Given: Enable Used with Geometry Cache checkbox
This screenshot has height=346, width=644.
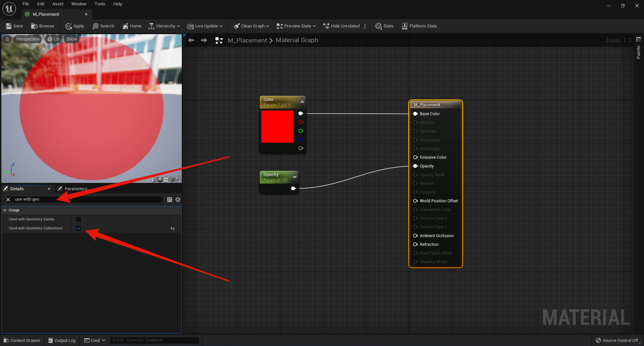Looking at the screenshot, I should pyautogui.click(x=78, y=219).
